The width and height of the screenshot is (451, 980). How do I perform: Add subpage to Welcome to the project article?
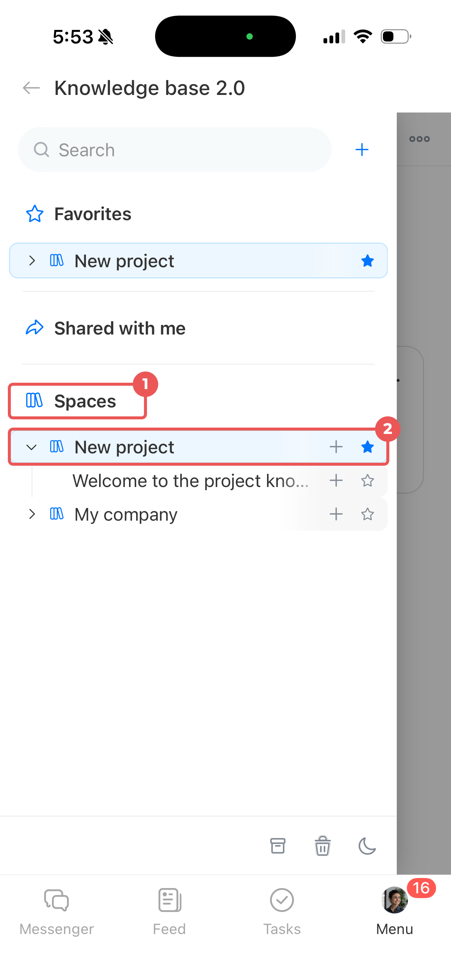[336, 481]
